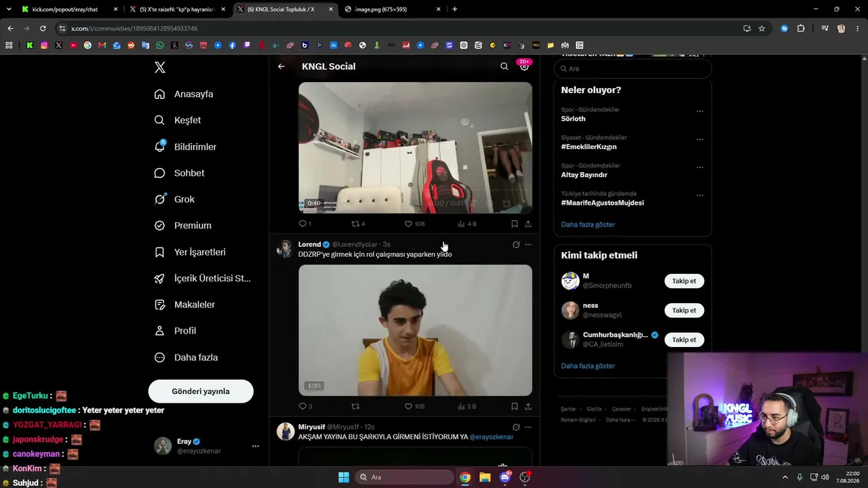Open the @Lorendiyolar handle link
This screenshot has width=868, height=488.
[x=355, y=244]
